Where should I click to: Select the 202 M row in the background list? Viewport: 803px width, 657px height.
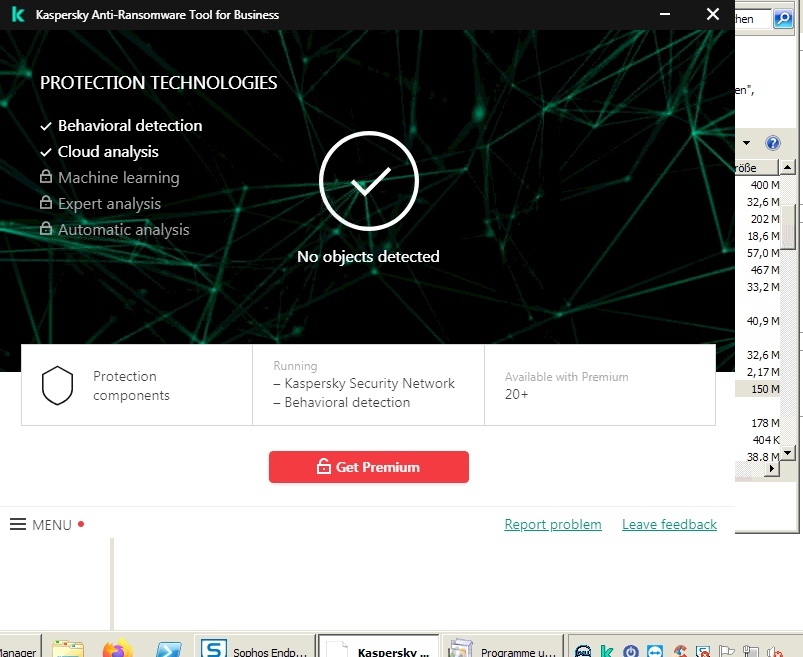[x=757, y=219]
